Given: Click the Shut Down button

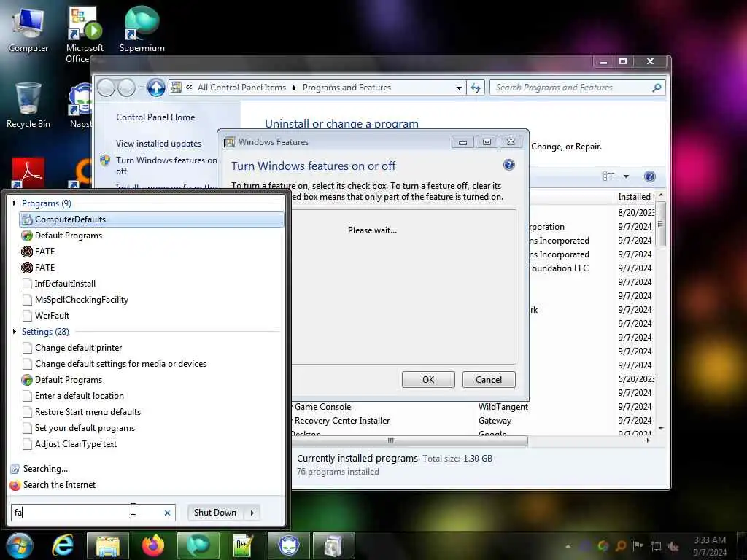Looking at the screenshot, I should (215, 513).
